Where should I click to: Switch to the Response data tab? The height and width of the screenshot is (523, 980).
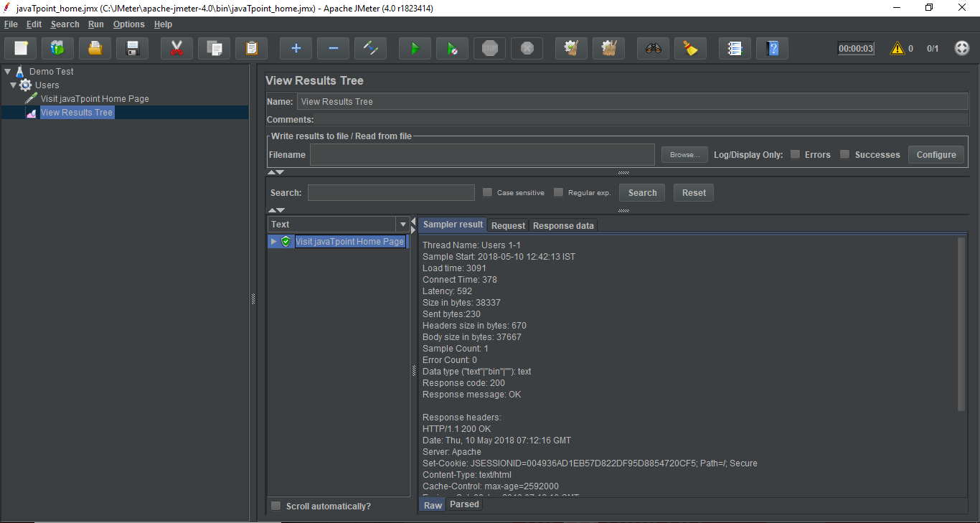563,225
